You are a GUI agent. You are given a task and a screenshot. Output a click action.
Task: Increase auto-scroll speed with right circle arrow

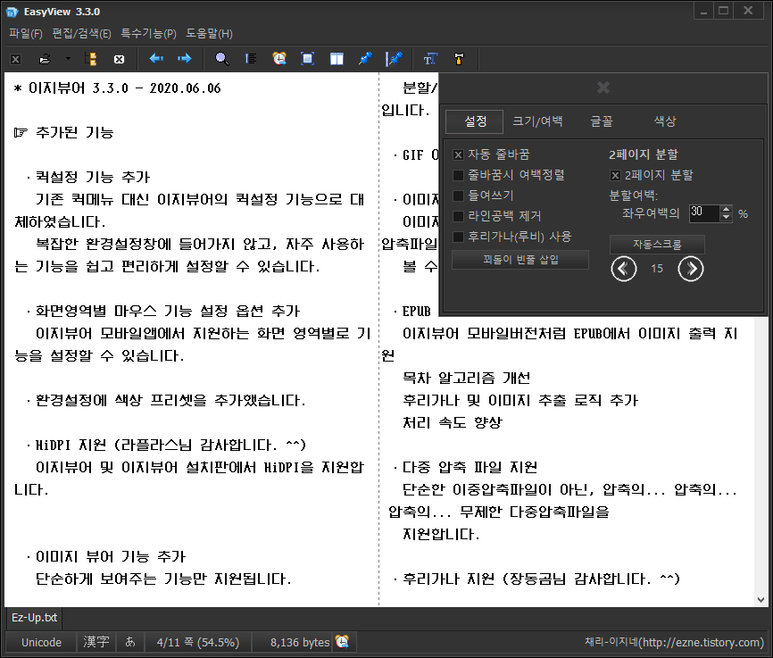(690, 269)
